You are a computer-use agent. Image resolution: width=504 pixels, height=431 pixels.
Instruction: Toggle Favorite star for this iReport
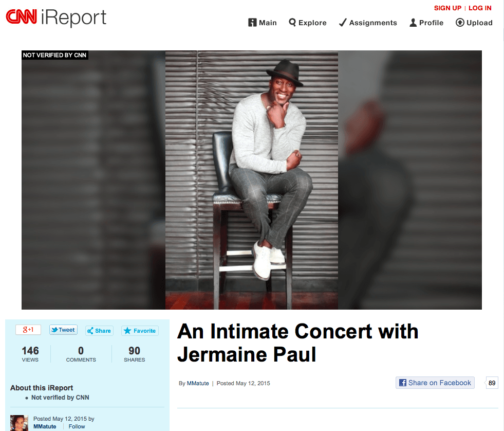pos(140,331)
